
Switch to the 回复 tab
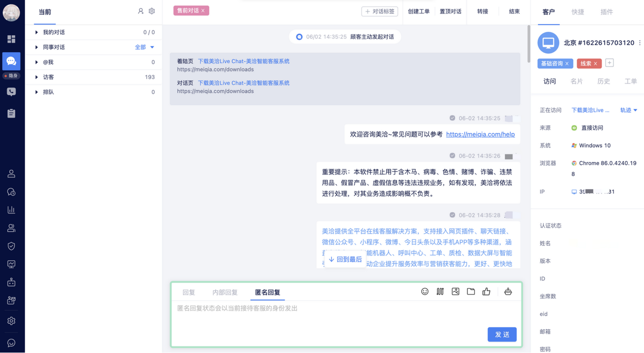[189, 292]
